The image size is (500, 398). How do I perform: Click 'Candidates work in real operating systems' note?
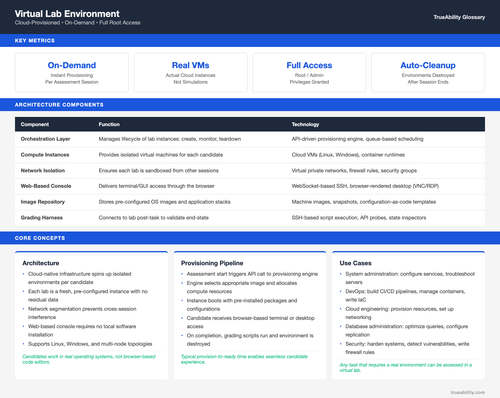(89, 359)
